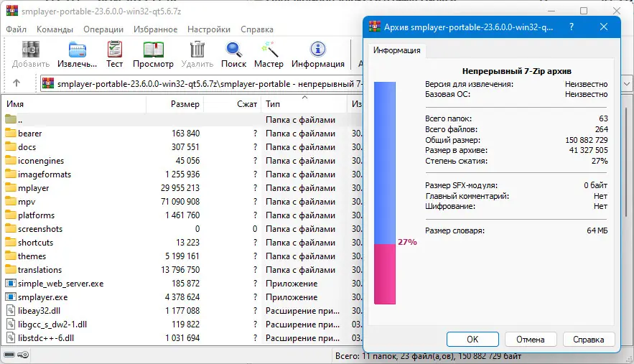Select the Информация tab in dialog
The image size is (634, 364).
[x=396, y=50]
